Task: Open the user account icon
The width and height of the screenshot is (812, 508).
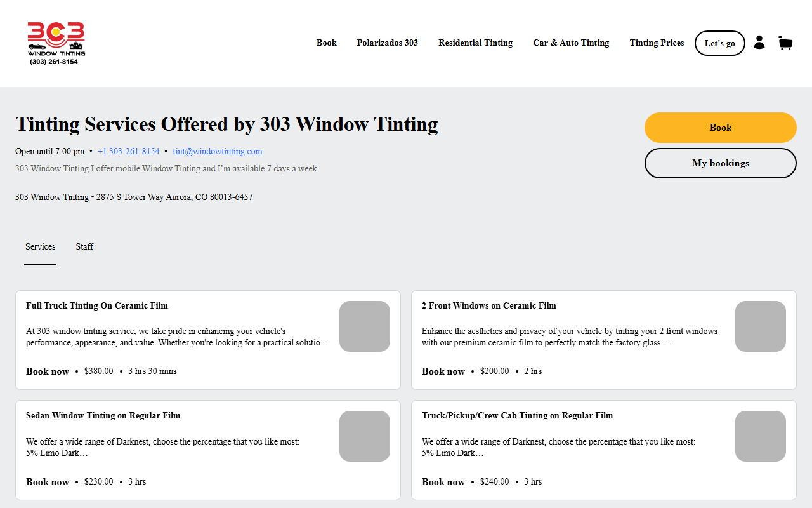Action: point(759,43)
